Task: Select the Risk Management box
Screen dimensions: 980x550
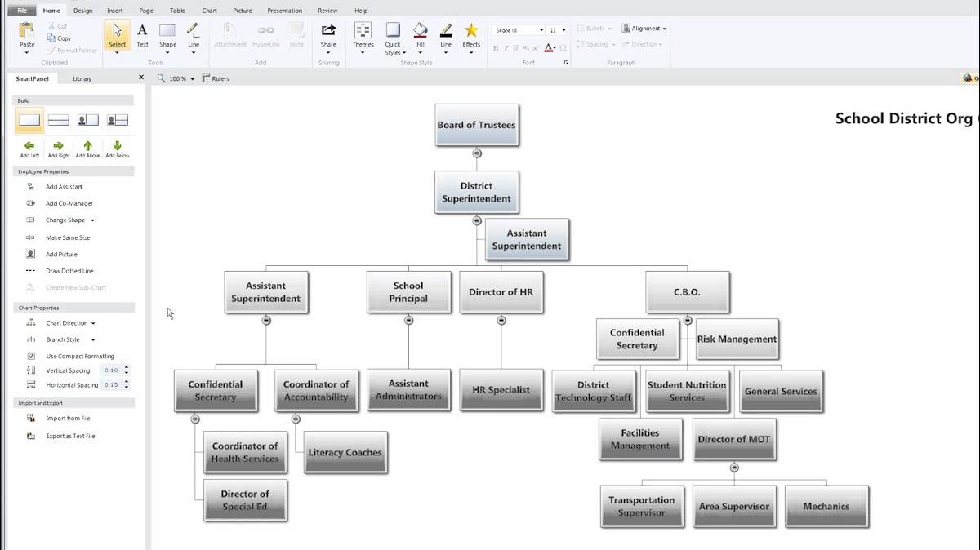Action: click(x=737, y=339)
